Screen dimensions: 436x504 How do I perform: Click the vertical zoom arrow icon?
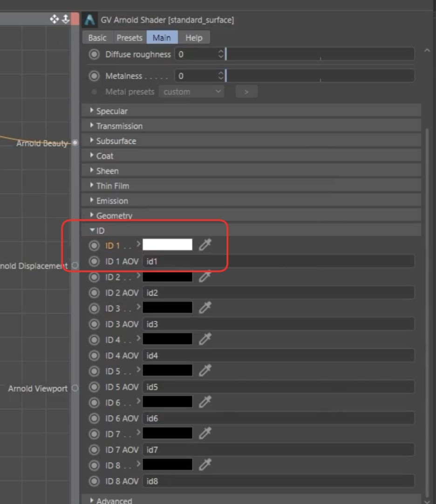[x=66, y=19]
